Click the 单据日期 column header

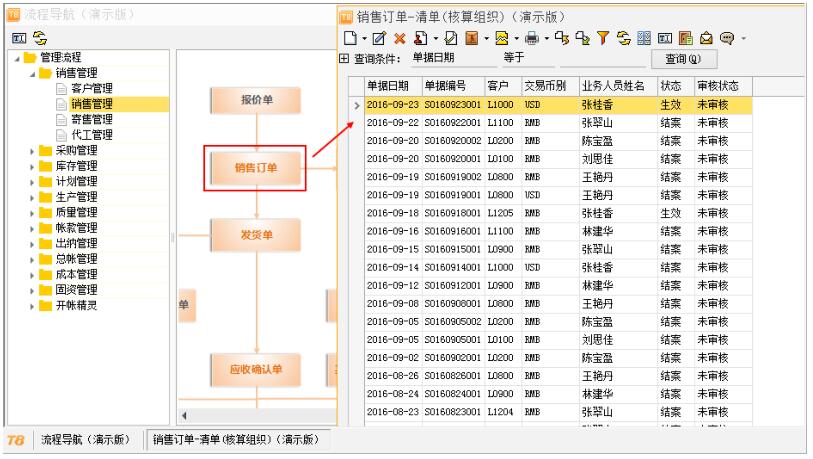pyautogui.click(x=390, y=87)
